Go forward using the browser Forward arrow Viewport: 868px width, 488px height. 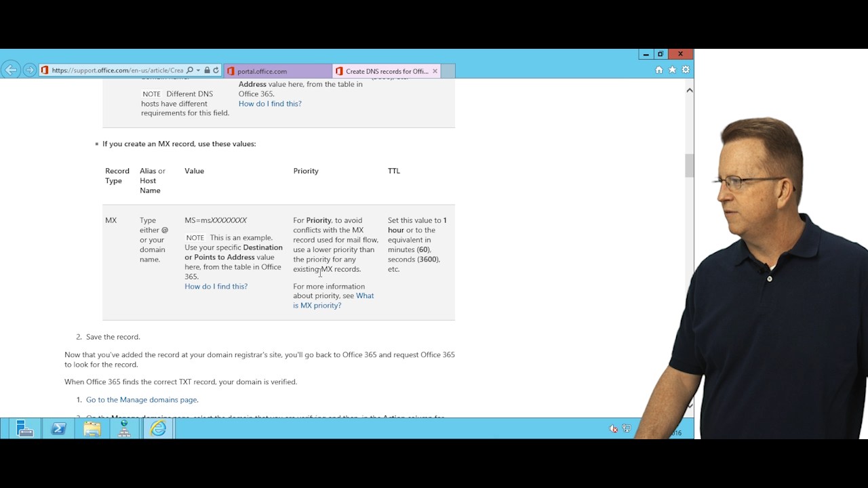point(29,70)
